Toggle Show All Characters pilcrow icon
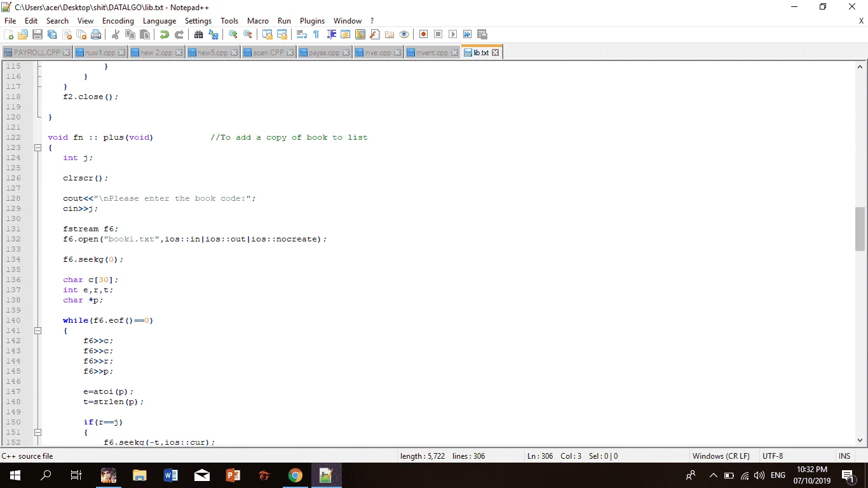 pos(316,34)
